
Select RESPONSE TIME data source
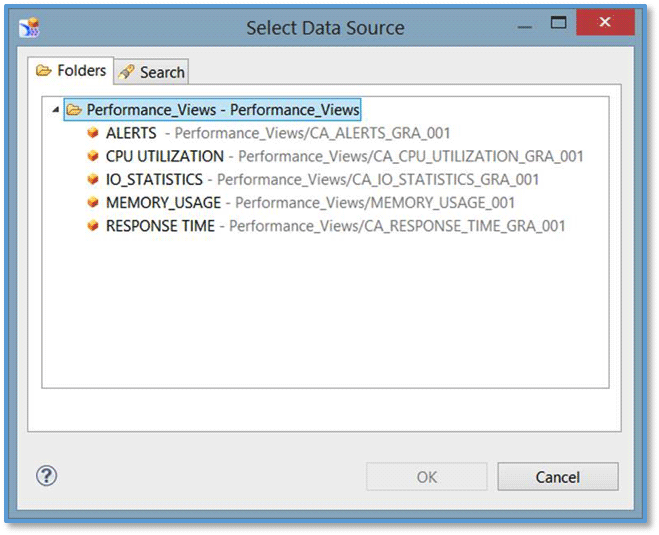coord(160,226)
